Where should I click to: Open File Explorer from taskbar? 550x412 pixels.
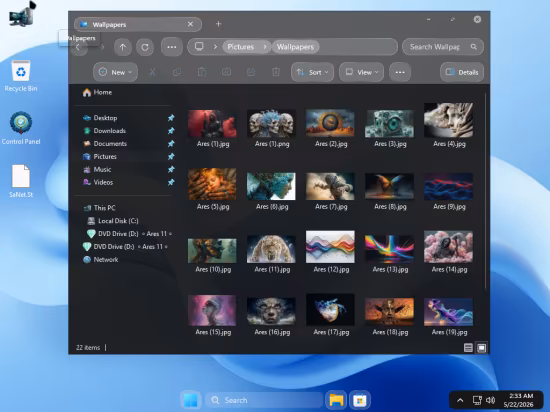[336, 400]
